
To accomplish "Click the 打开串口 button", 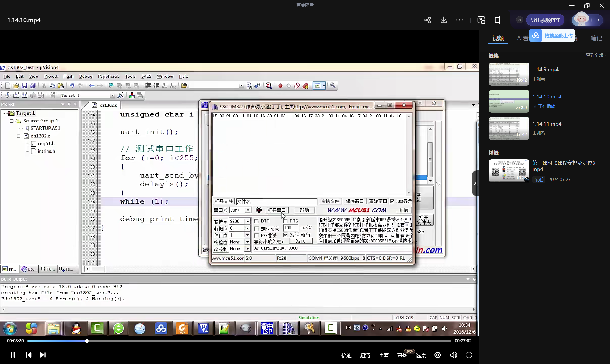I will point(277,210).
